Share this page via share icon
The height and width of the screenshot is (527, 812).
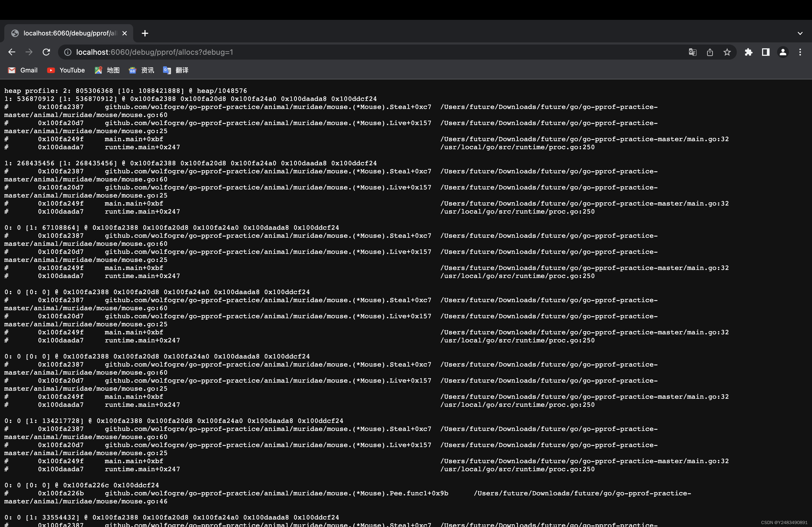click(710, 52)
